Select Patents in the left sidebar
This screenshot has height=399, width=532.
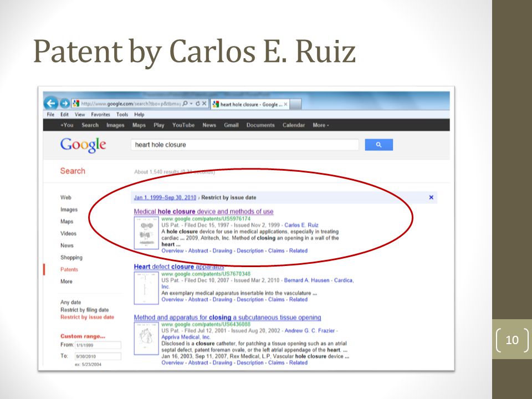(69, 269)
